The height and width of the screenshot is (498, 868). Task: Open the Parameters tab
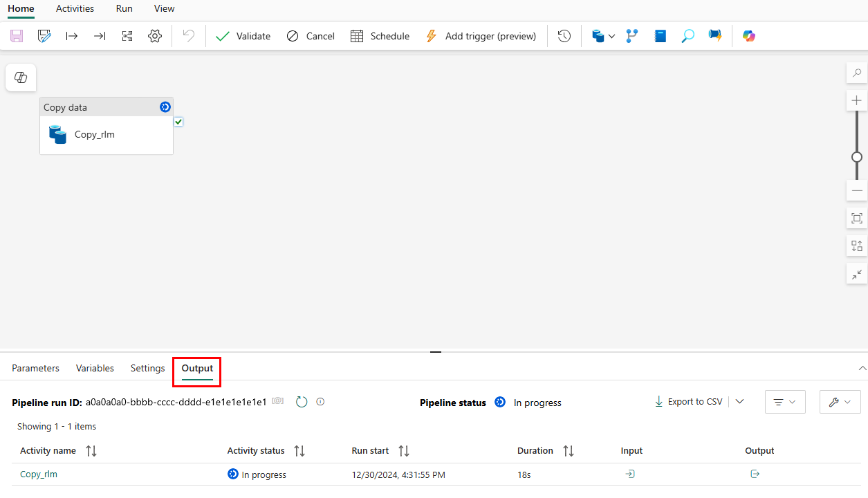[36, 368]
